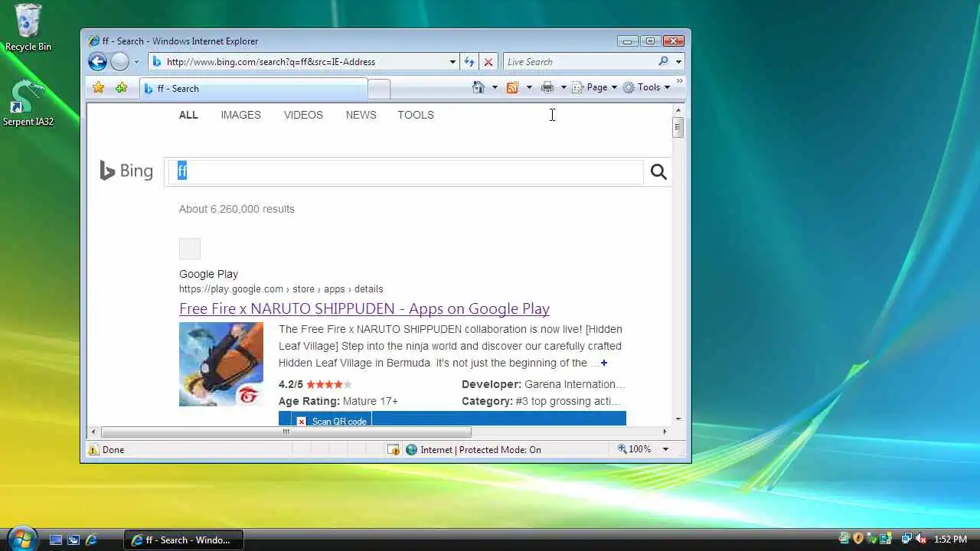Open 'Free Fire x NARUTO SHIPPUDEN' link
This screenshot has height=551, width=980.
364,308
